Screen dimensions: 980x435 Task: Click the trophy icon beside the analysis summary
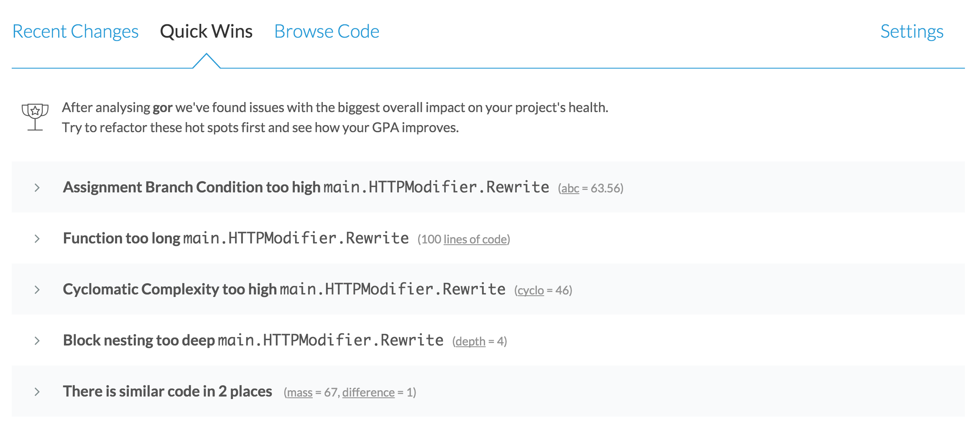tap(35, 117)
